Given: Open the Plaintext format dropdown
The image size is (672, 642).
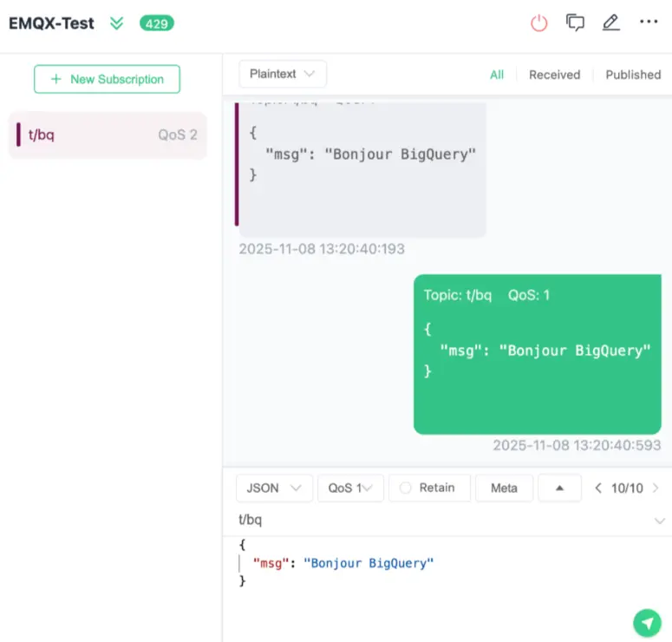Looking at the screenshot, I should pos(282,75).
